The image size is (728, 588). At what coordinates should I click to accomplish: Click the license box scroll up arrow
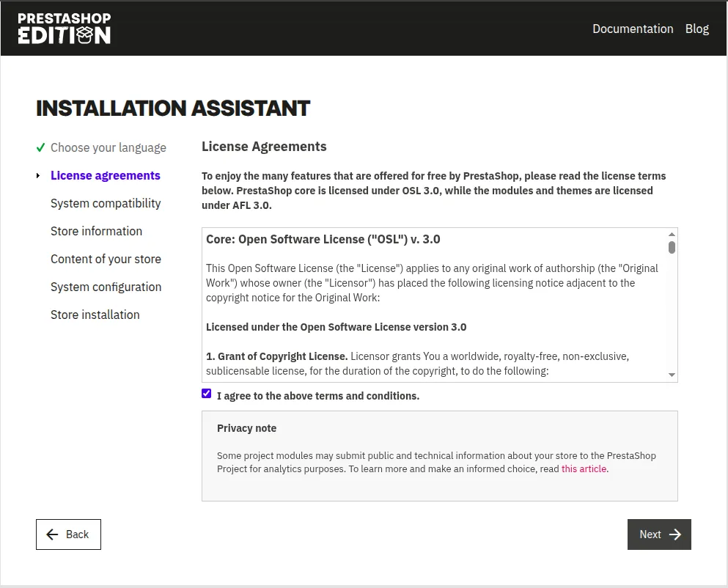672,234
